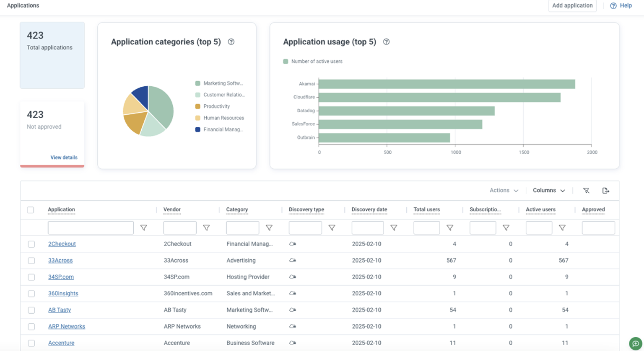The width and height of the screenshot is (644, 351).
Task: Open the Help icon in header
Action: pos(613,6)
